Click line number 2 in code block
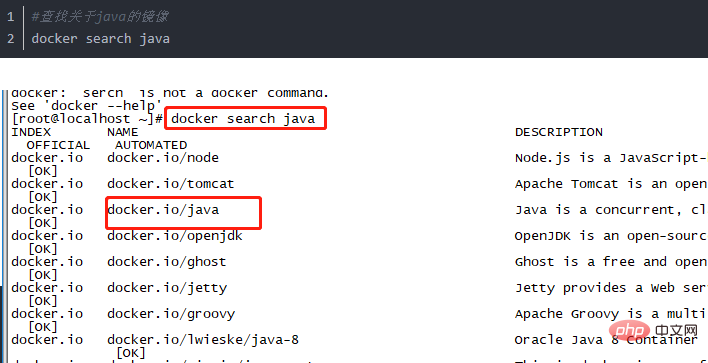Screen dimensions: 708x363 point(11,38)
